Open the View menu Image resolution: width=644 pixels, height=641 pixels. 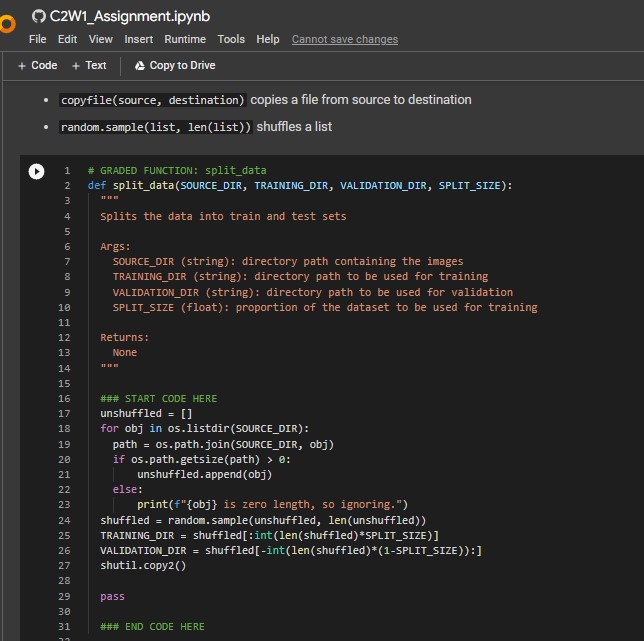[x=101, y=39]
